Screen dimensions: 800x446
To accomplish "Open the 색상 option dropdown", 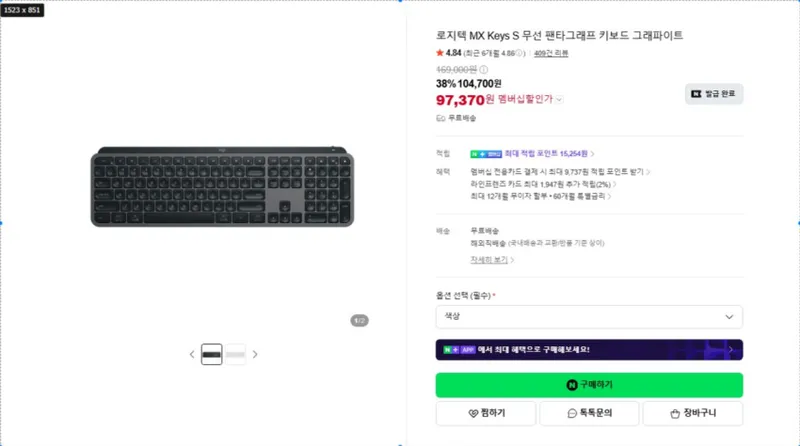I will (x=589, y=317).
